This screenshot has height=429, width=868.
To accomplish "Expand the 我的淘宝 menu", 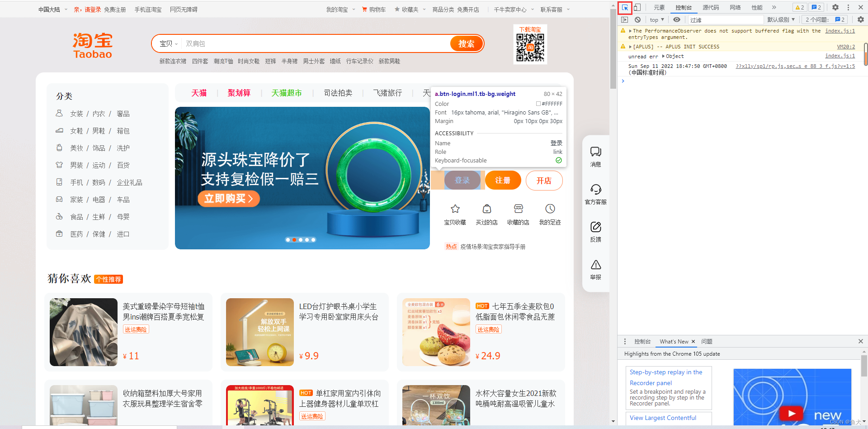I will [341, 10].
